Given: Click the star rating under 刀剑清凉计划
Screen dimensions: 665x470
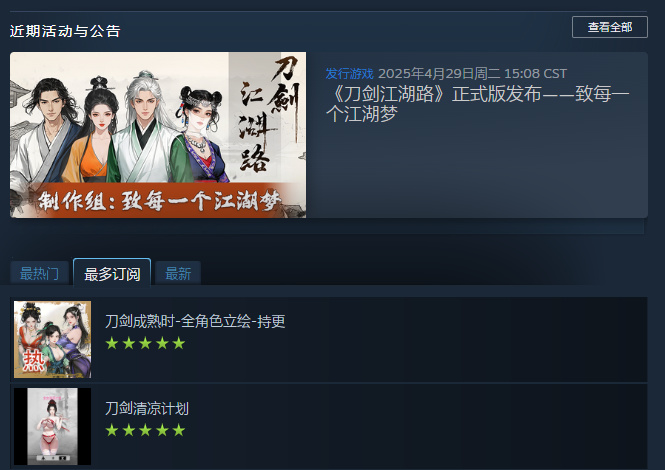Looking at the screenshot, I should pyautogui.click(x=145, y=430).
